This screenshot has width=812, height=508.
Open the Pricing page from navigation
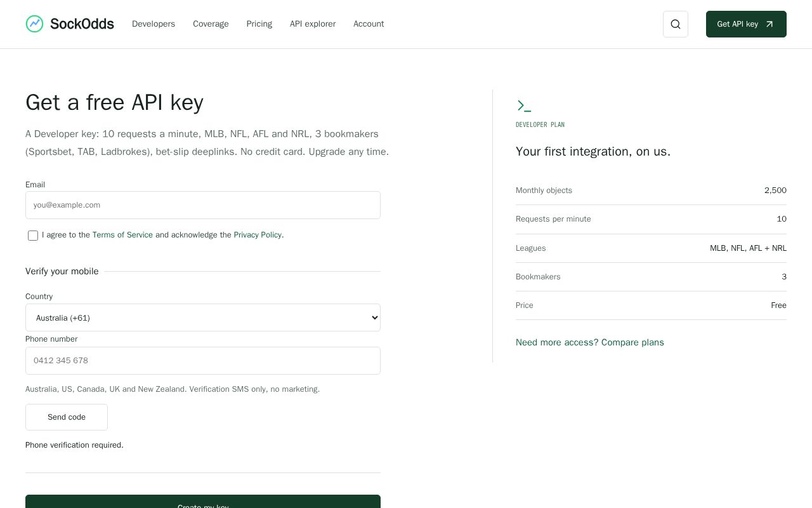tap(259, 24)
